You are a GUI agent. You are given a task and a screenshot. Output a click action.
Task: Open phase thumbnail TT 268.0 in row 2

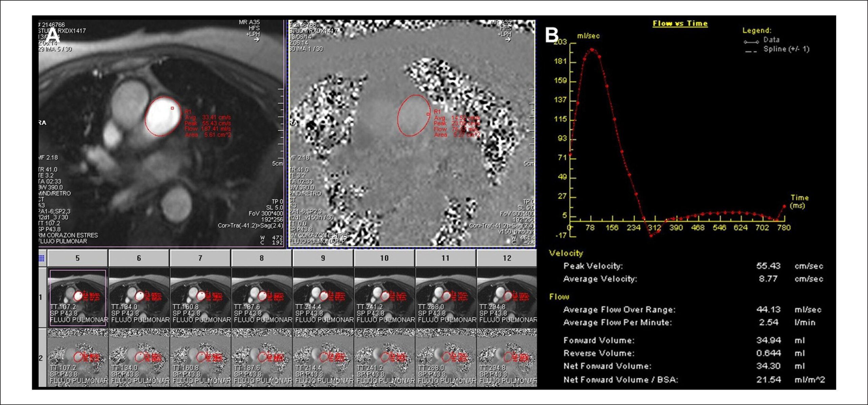tap(446, 358)
